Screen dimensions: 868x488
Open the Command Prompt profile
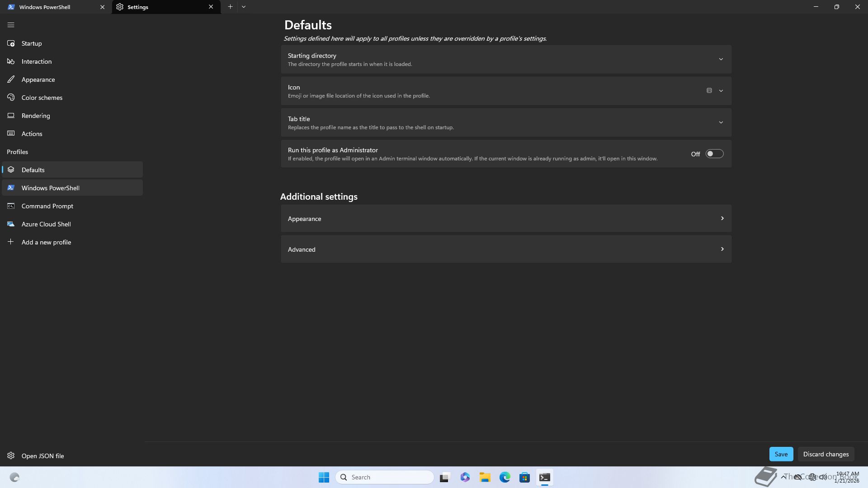[x=47, y=206]
